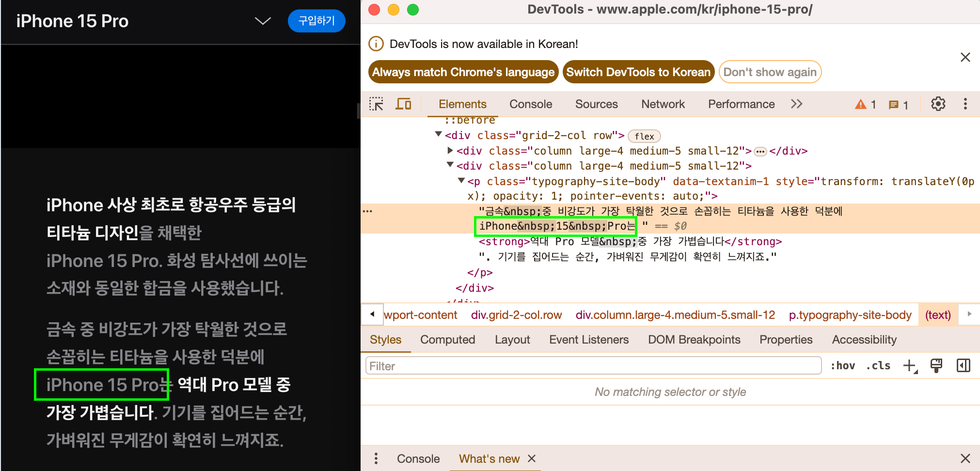The height and width of the screenshot is (471, 980).
Task: Click the ellipsis actions beside selected node
Action: tap(367, 211)
